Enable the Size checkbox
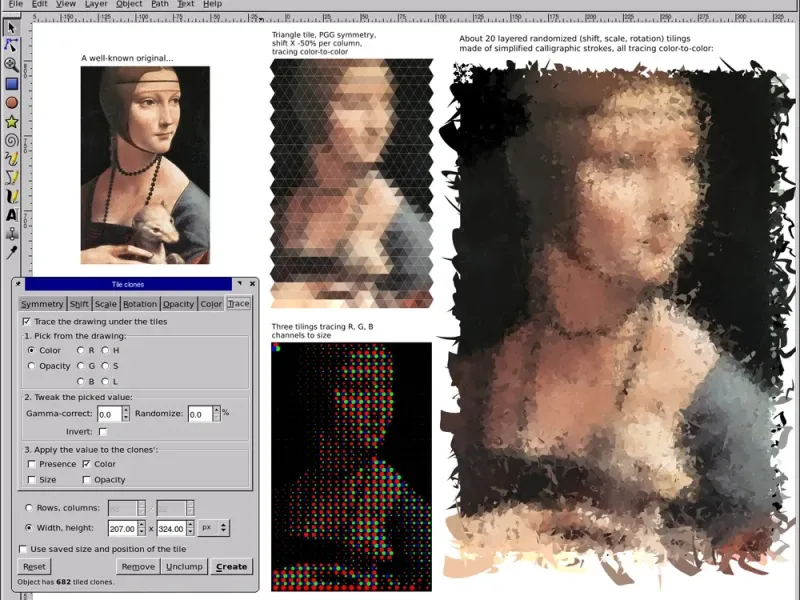 (32, 480)
